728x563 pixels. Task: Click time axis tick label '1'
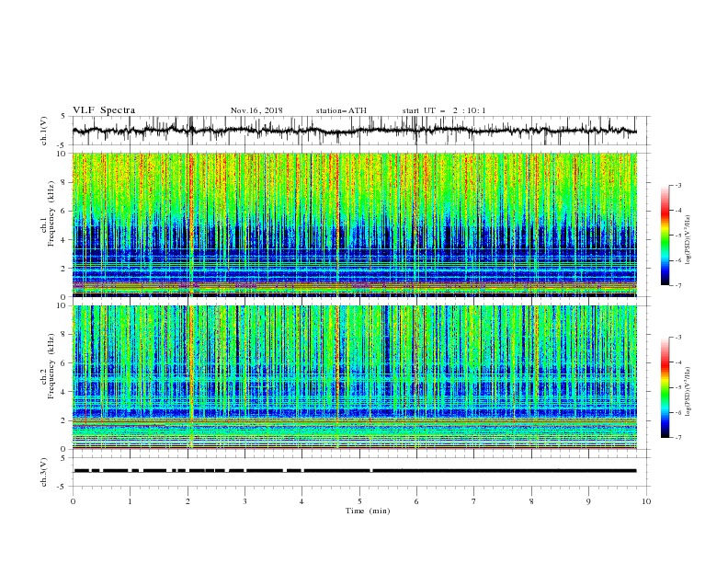[x=130, y=501]
